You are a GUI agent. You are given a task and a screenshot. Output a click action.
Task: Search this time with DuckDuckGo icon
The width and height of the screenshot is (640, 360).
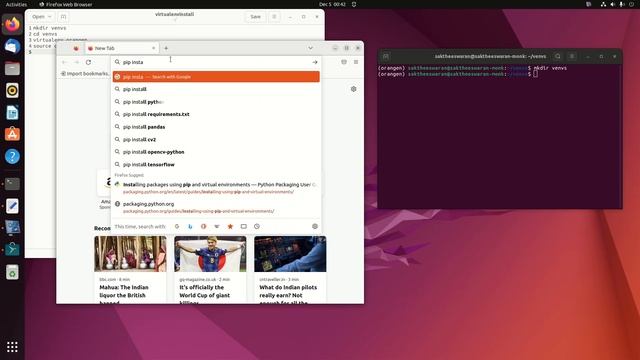tap(203, 227)
